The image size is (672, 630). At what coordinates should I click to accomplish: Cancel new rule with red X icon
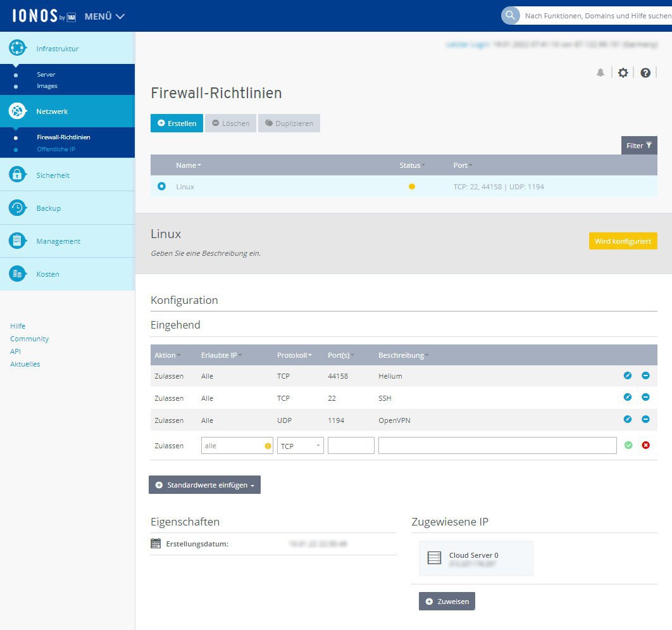(645, 445)
